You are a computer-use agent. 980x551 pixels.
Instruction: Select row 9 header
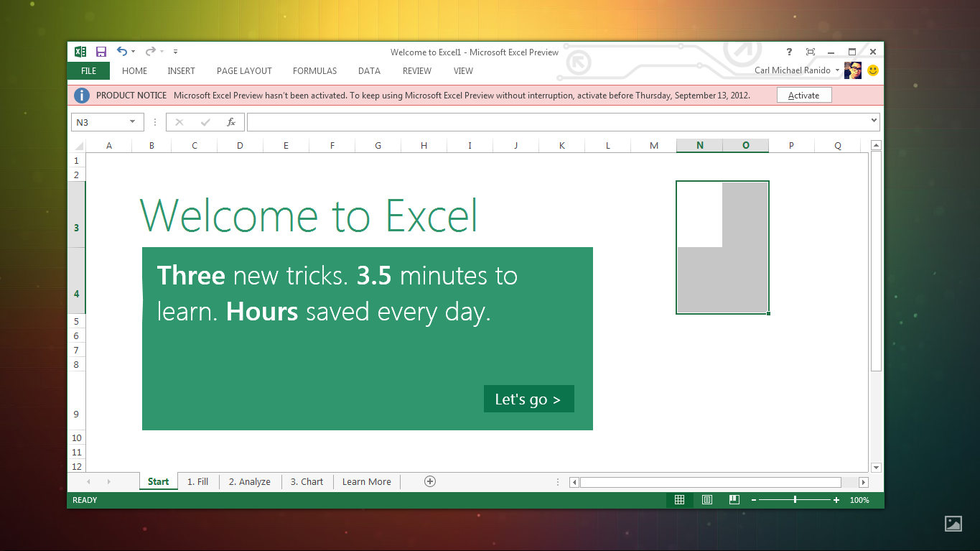point(77,401)
